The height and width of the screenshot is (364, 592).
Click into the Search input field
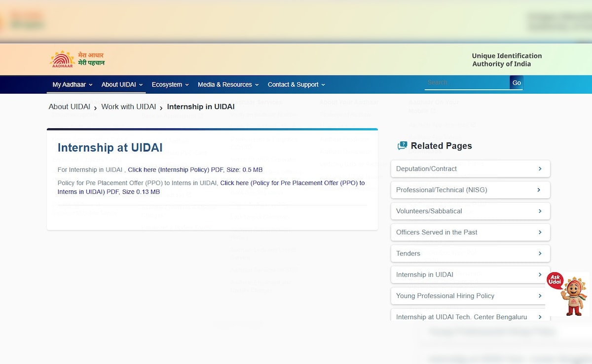466,83
